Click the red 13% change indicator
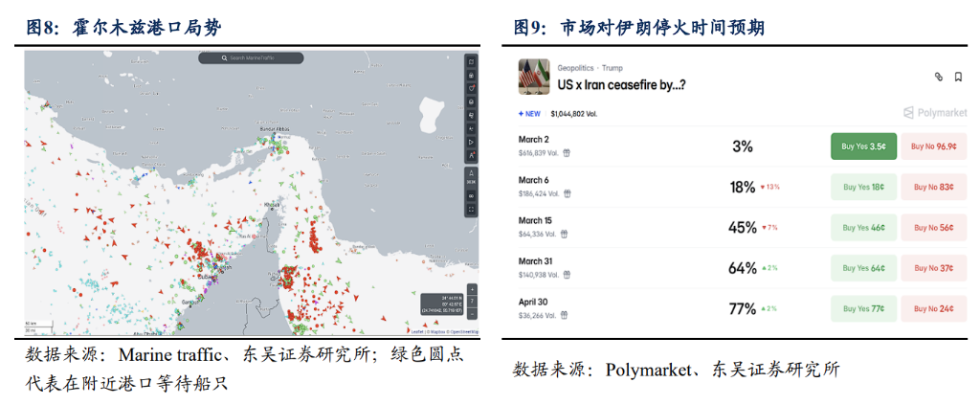Viewport: 980px width, 405px height. coord(770,187)
